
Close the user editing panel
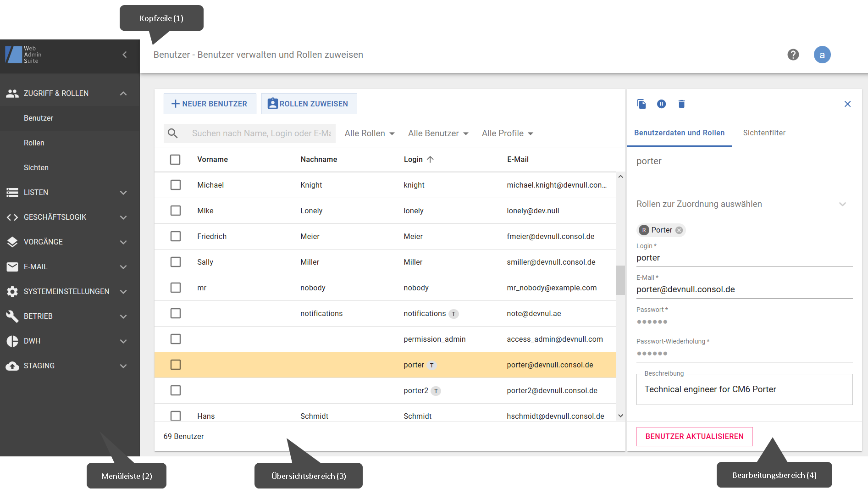847,104
